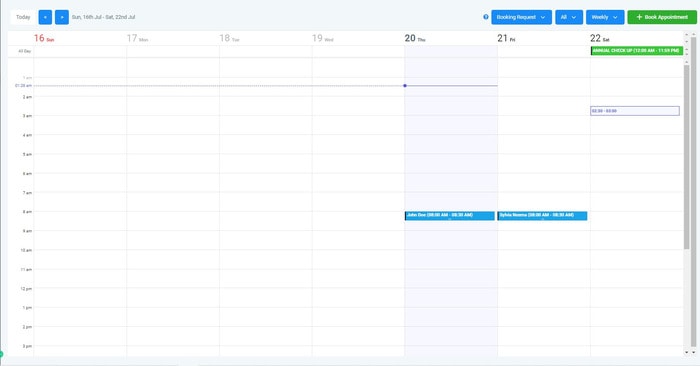Screen dimensions: 700x366
Task: Click the 01:28 am current time label
Action: [23, 85]
